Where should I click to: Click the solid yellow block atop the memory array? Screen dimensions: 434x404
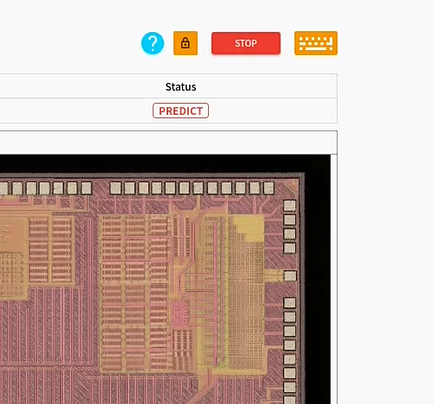tap(248, 228)
